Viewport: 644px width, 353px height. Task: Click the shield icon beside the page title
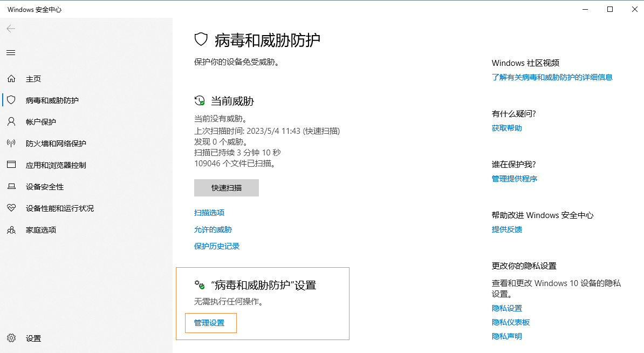click(x=201, y=39)
